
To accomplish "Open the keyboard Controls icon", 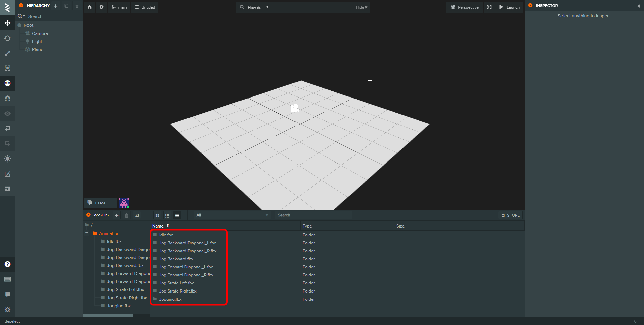I will [x=7, y=279].
